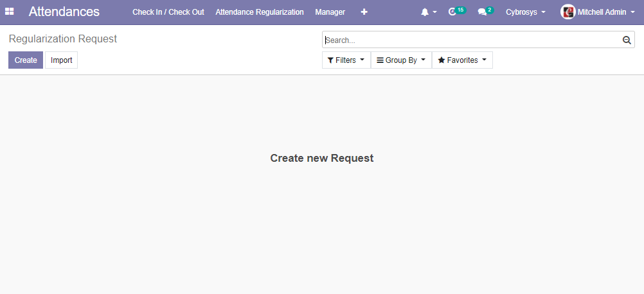Open activities clock icon with 15 badge
This screenshot has width=644, height=294.
[x=452, y=12]
